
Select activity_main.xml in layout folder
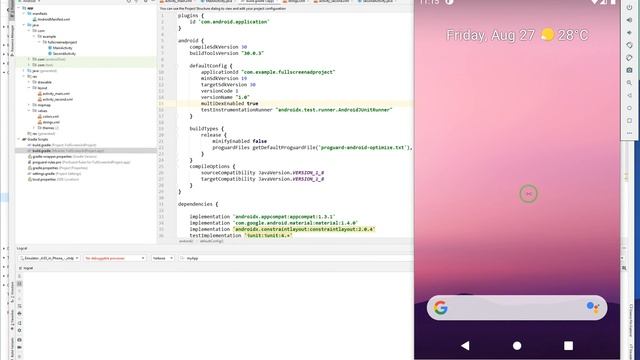tap(54, 93)
